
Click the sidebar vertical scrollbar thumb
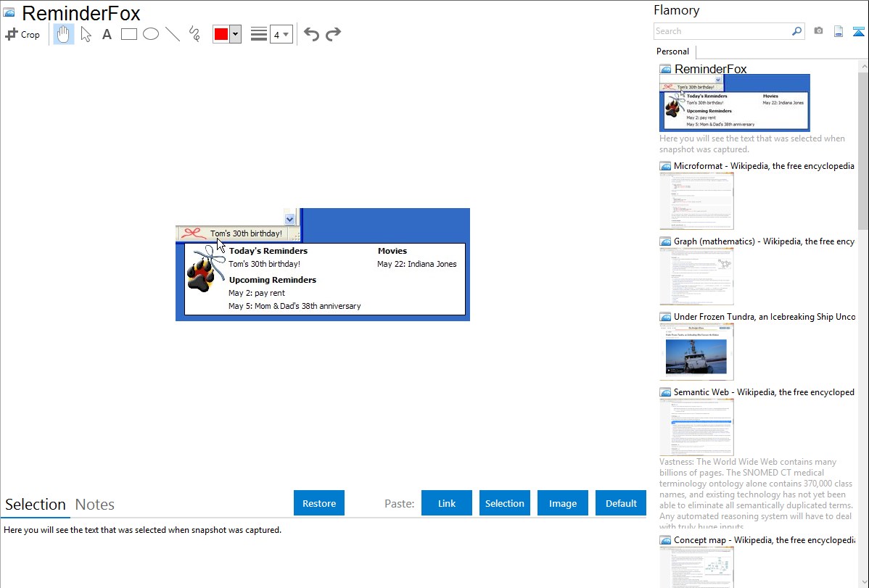click(x=863, y=151)
